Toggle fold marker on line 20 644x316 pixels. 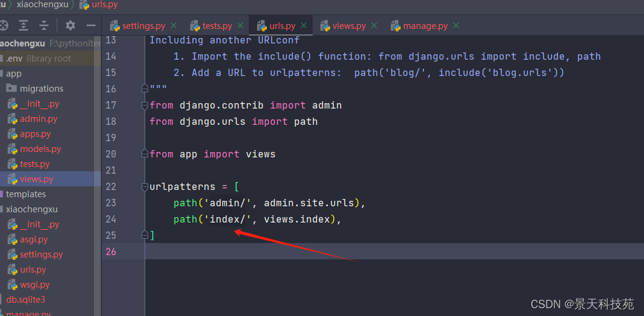coord(145,154)
